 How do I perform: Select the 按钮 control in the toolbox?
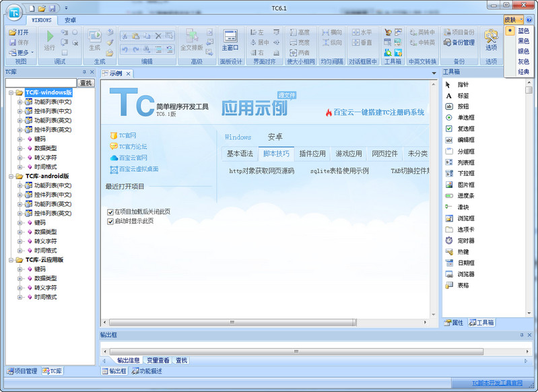point(463,106)
